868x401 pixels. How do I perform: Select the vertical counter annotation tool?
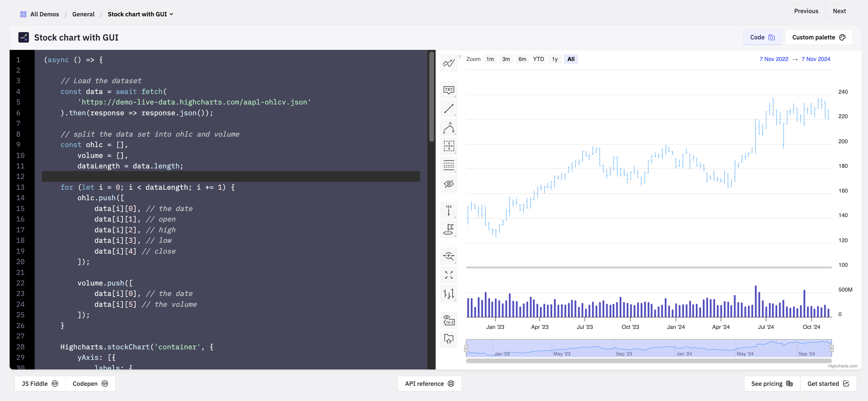(x=449, y=210)
